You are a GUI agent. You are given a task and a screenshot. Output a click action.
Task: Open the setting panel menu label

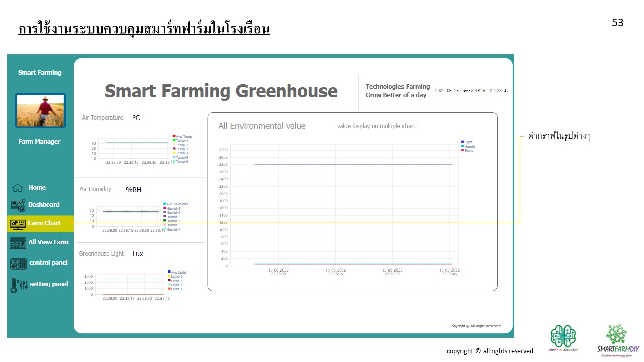tap(49, 284)
